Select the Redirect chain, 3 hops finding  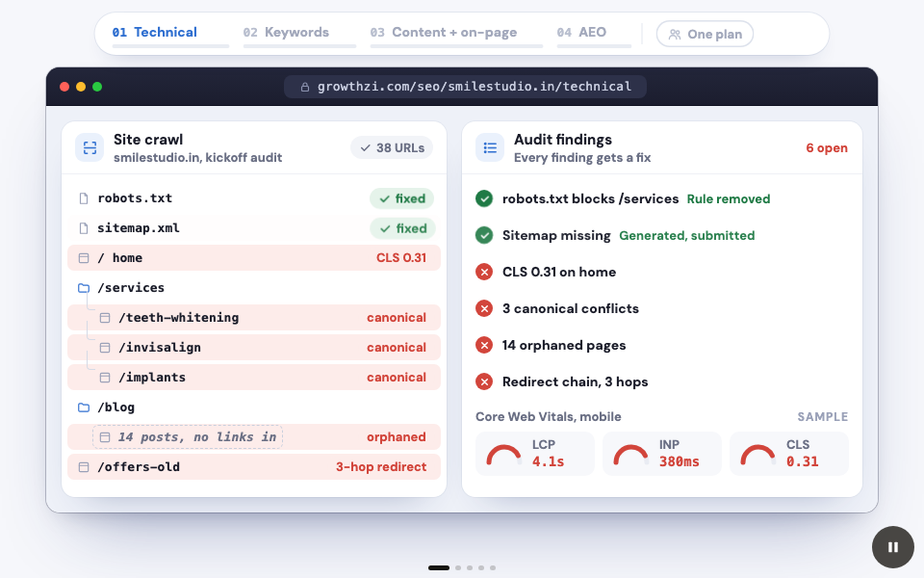(x=576, y=381)
